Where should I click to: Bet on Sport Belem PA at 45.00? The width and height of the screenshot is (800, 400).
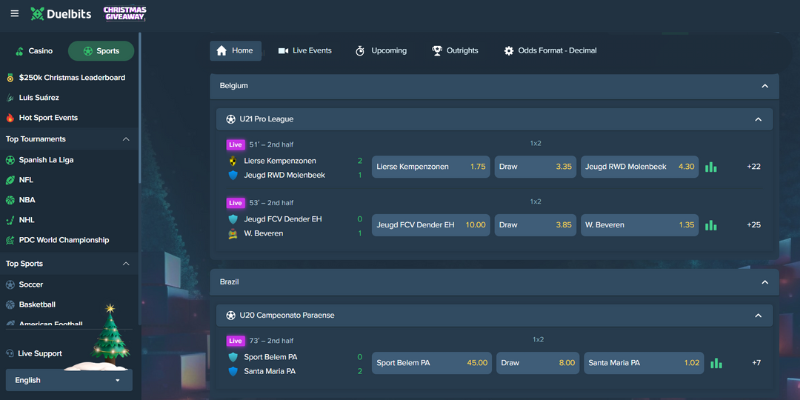[x=432, y=363]
